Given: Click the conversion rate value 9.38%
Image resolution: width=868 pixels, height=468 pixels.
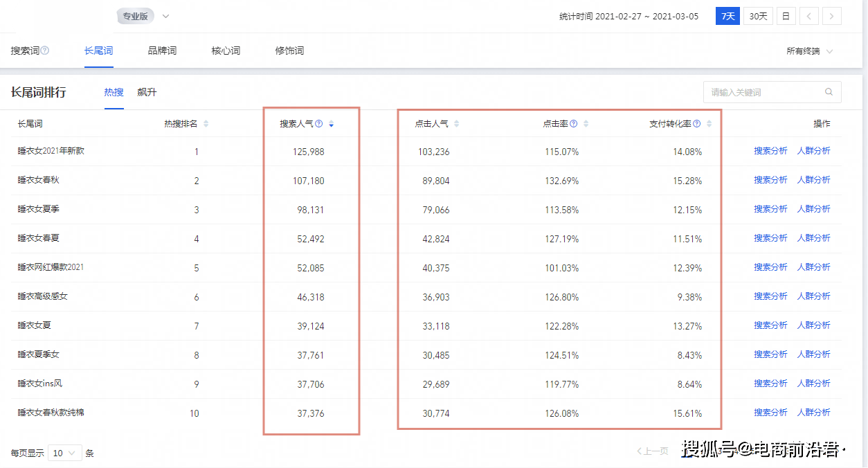Looking at the screenshot, I should point(689,297).
